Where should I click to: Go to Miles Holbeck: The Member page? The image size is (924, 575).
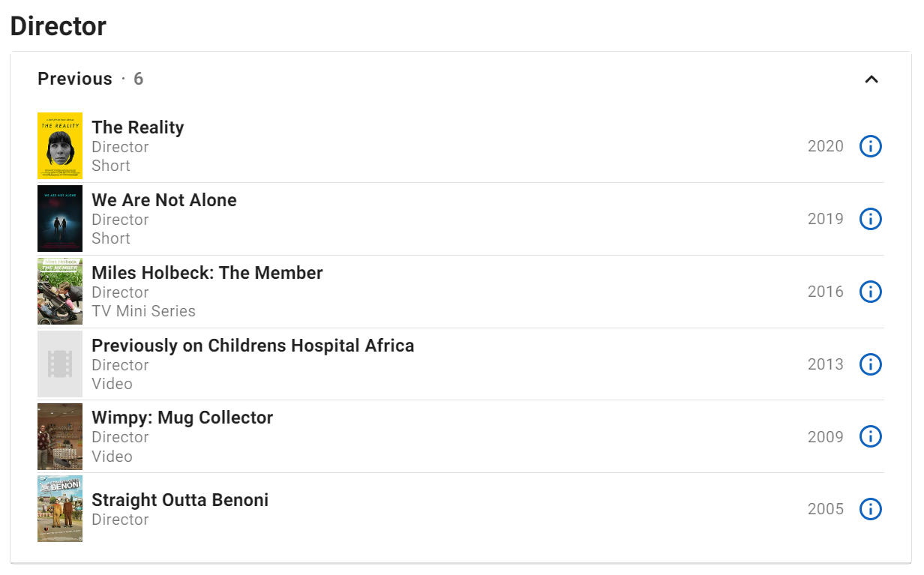point(207,273)
